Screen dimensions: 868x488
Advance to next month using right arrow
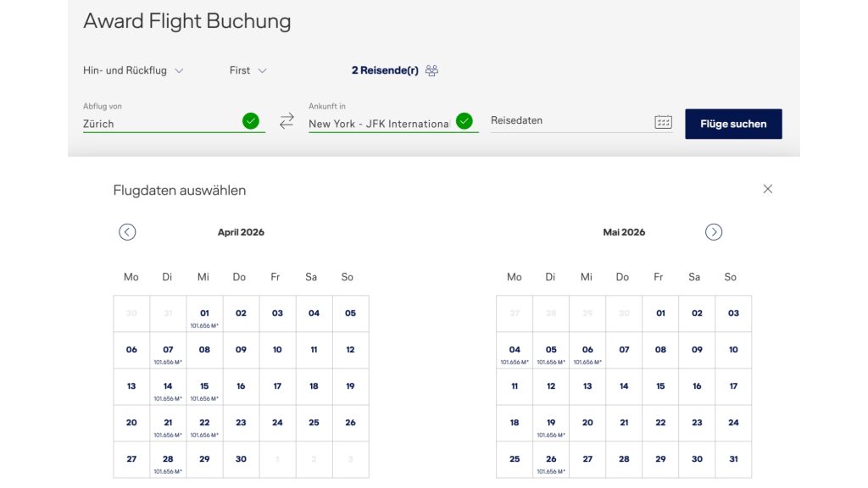[714, 232]
